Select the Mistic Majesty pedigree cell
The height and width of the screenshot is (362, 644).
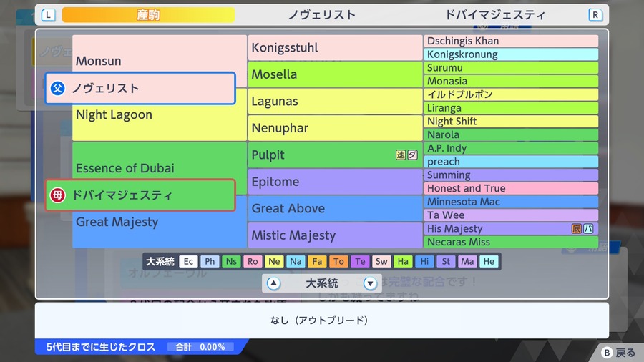click(335, 235)
